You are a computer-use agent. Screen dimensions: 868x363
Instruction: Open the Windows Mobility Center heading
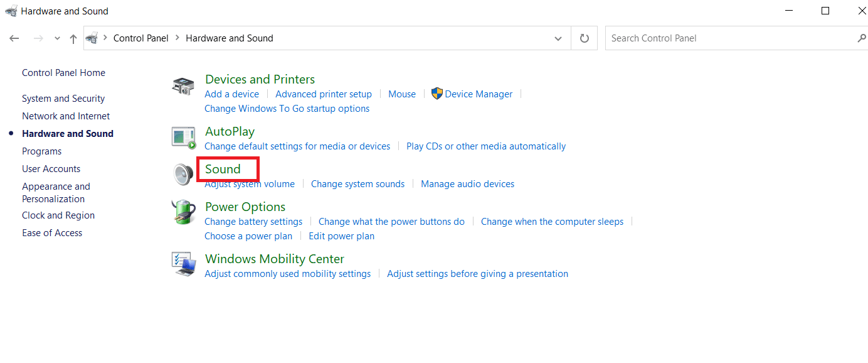275,259
